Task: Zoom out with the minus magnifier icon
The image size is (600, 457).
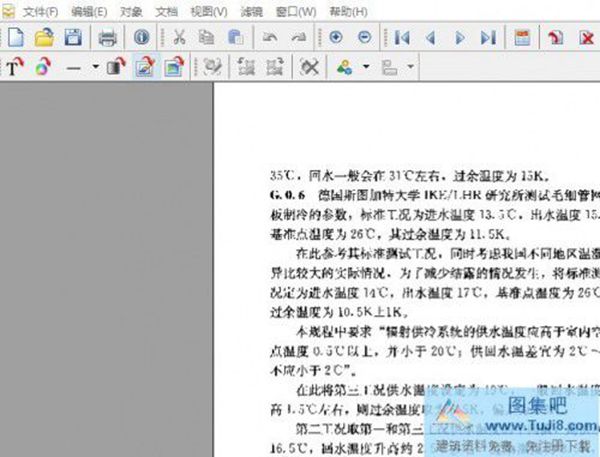Action: (364, 37)
